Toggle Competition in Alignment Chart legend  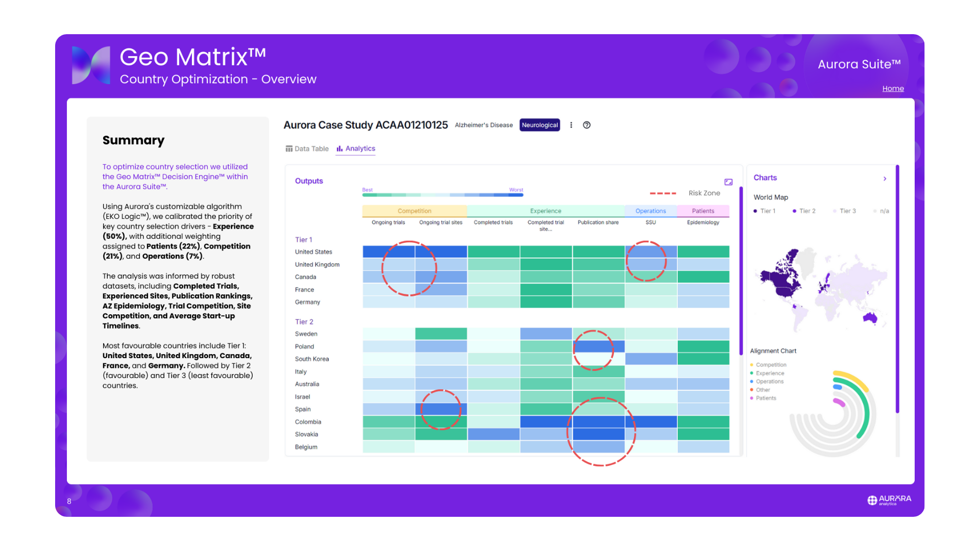coord(768,365)
